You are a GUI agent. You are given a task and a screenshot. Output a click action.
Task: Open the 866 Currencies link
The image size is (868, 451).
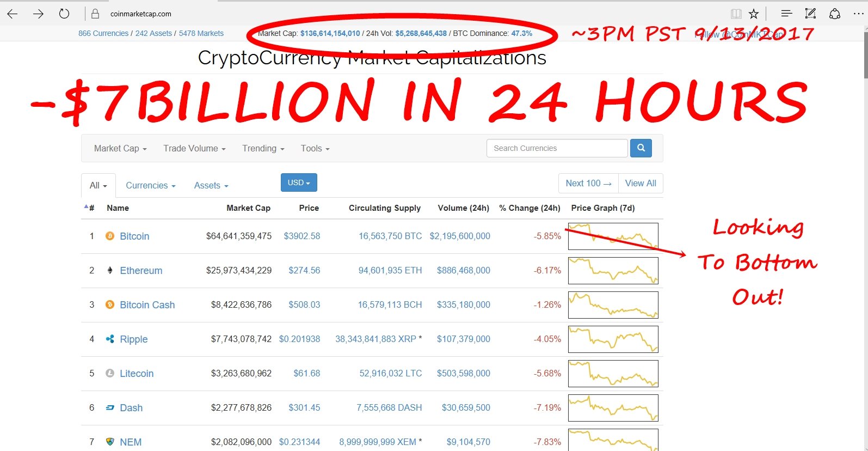pos(103,33)
